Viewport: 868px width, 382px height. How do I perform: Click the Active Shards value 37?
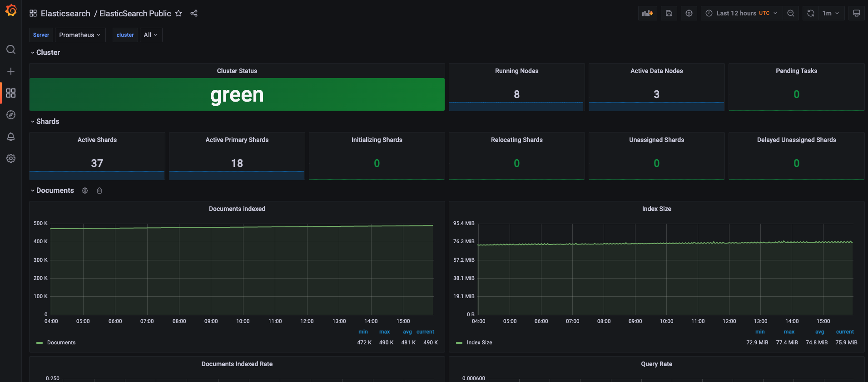tap(97, 163)
